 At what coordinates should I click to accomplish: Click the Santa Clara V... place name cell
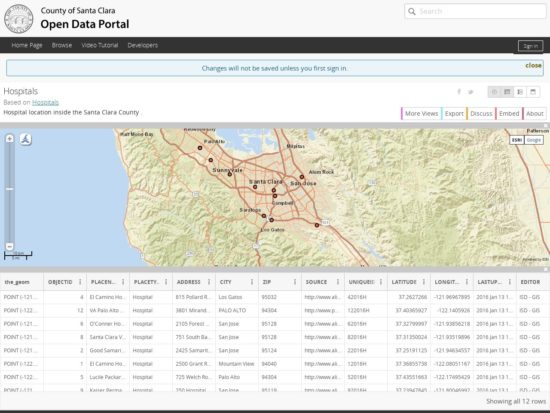[x=108, y=337]
